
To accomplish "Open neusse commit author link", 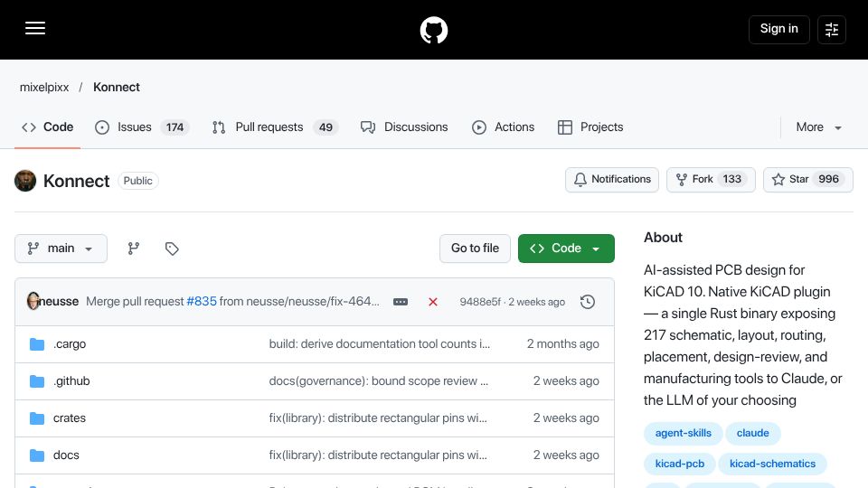I will tap(59, 302).
